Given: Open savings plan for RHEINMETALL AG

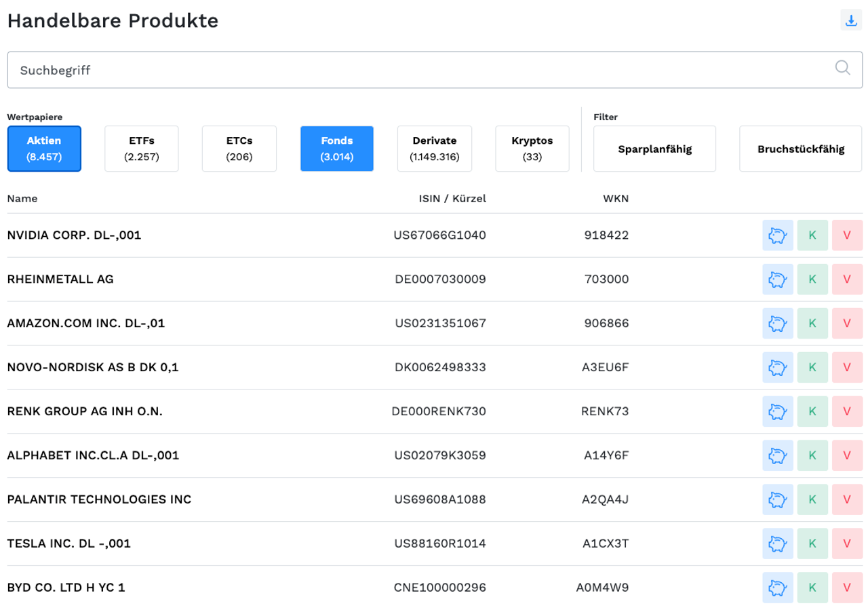Looking at the screenshot, I should pyautogui.click(x=778, y=280).
